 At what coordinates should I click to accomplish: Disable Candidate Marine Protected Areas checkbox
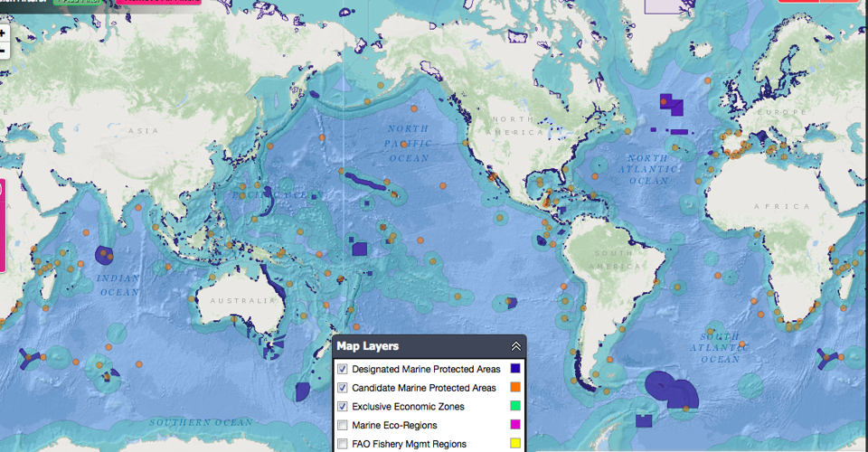click(x=343, y=388)
